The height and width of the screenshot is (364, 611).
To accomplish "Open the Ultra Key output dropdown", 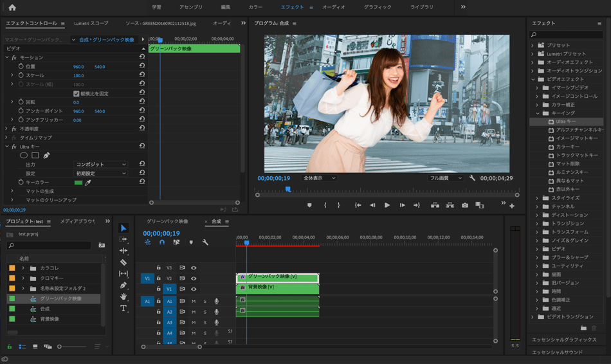I will click(102, 165).
